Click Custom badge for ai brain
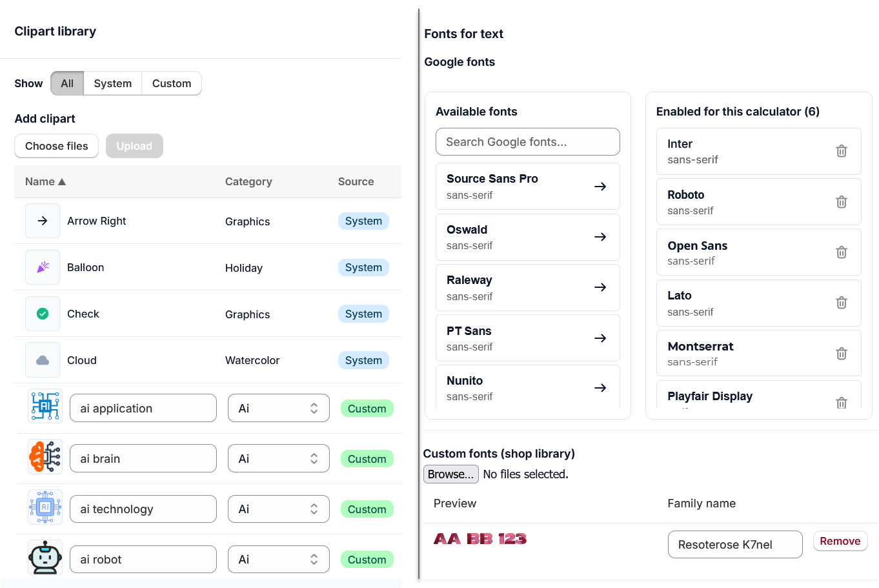The width and height of the screenshot is (879, 588). pyautogui.click(x=367, y=459)
